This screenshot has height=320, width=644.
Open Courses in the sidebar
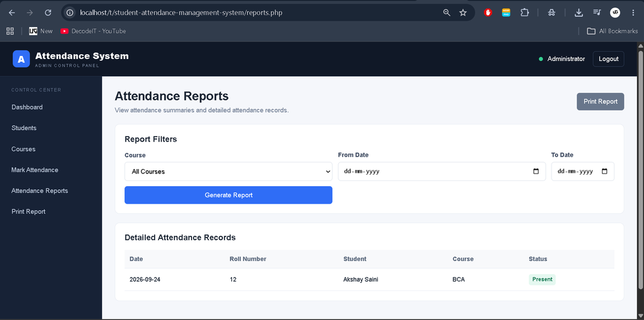coord(23,149)
